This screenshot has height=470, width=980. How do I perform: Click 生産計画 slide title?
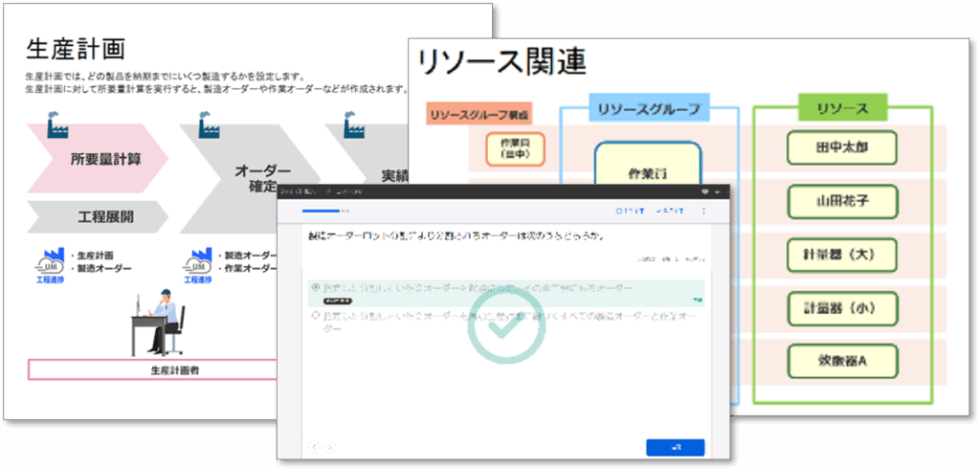[x=76, y=50]
